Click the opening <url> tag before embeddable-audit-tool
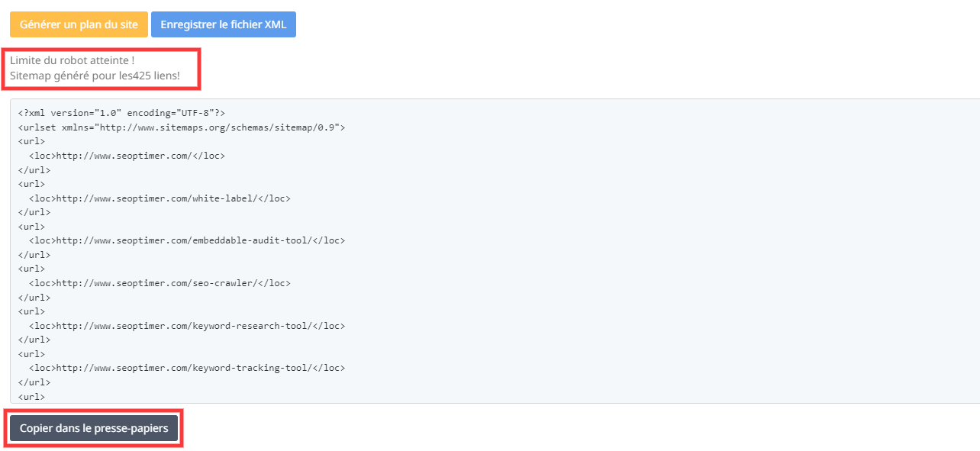The width and height of the screenshot is (980, 451). (31, 227)
